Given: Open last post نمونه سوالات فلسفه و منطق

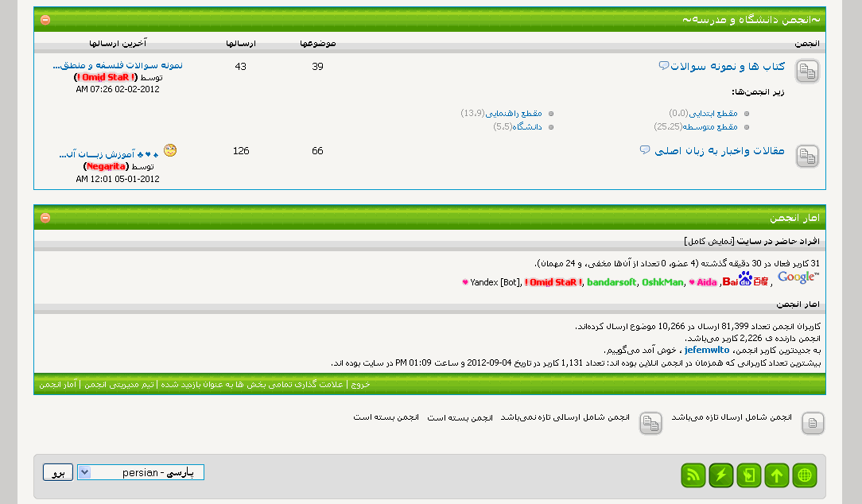Looking at the screenshot, I should (118, 65).
